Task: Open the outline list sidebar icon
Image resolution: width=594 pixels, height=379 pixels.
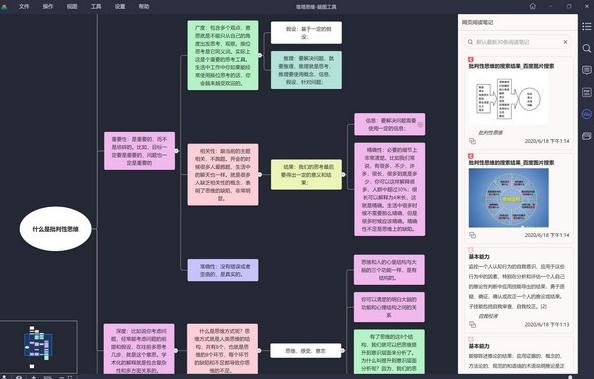Action: (586, 26)
